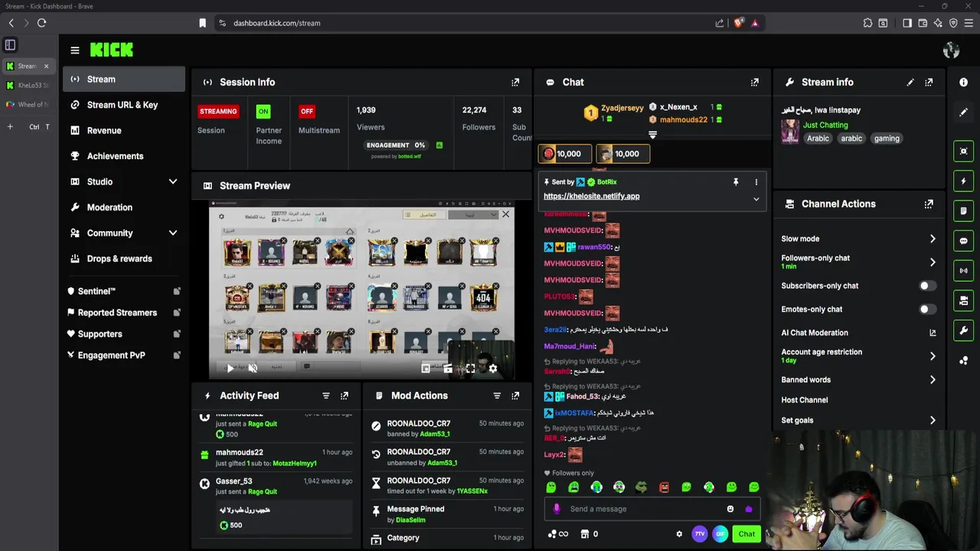Toggle the wrench widget in right sidebar
The image size is (980, 551).
pos(964,331)
